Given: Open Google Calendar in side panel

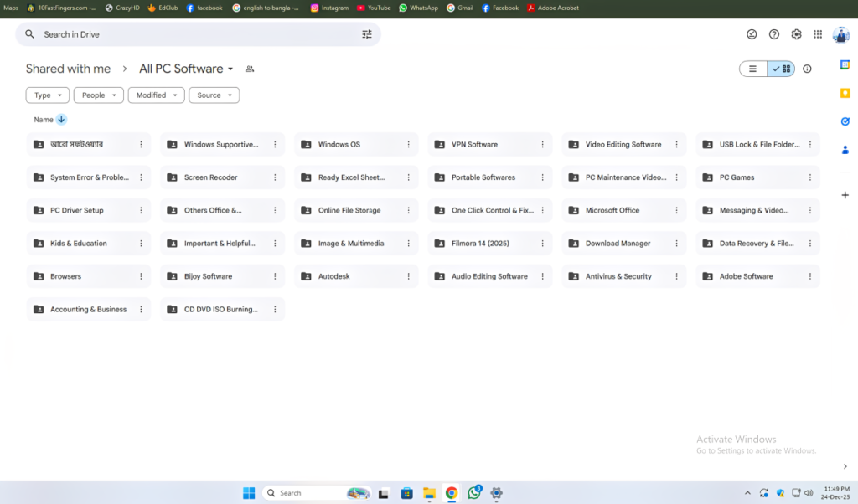Looking at the screenshot, I should [845, 65].
